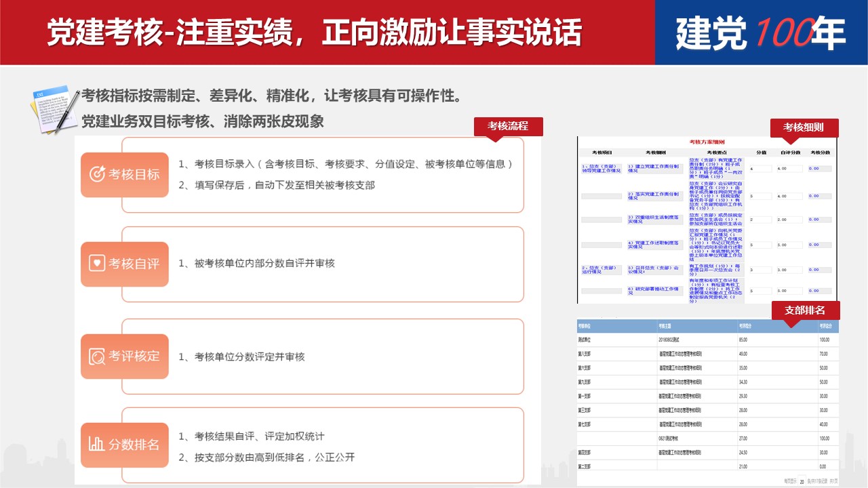Click the bar chart icon in 分数排名
868x488 pixels.
[x=97, y=445]
